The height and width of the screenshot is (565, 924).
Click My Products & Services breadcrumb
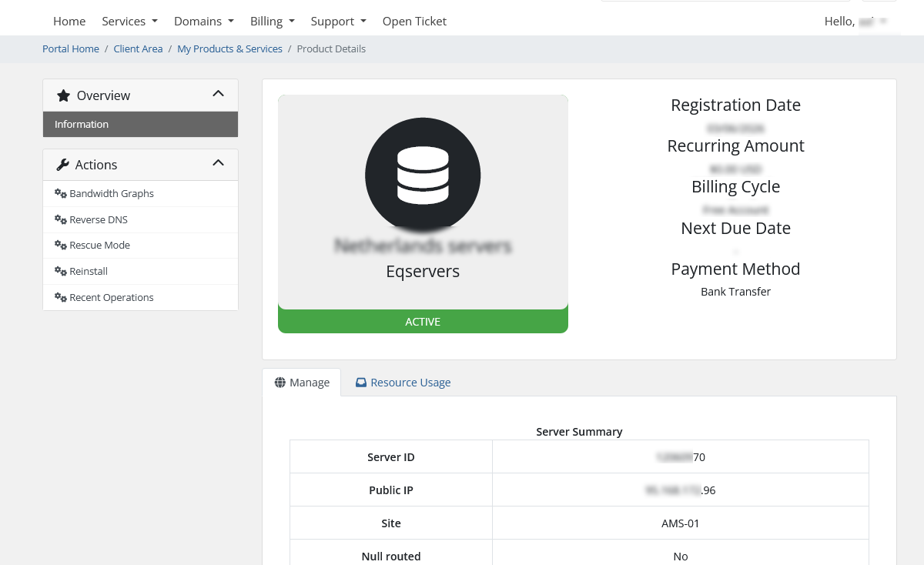(229, 48)
